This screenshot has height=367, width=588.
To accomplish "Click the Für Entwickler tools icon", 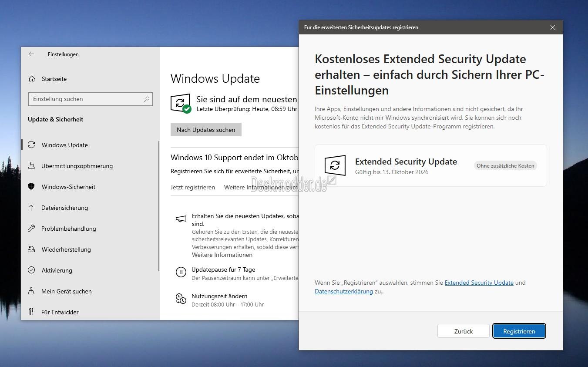I will point(31,312).
